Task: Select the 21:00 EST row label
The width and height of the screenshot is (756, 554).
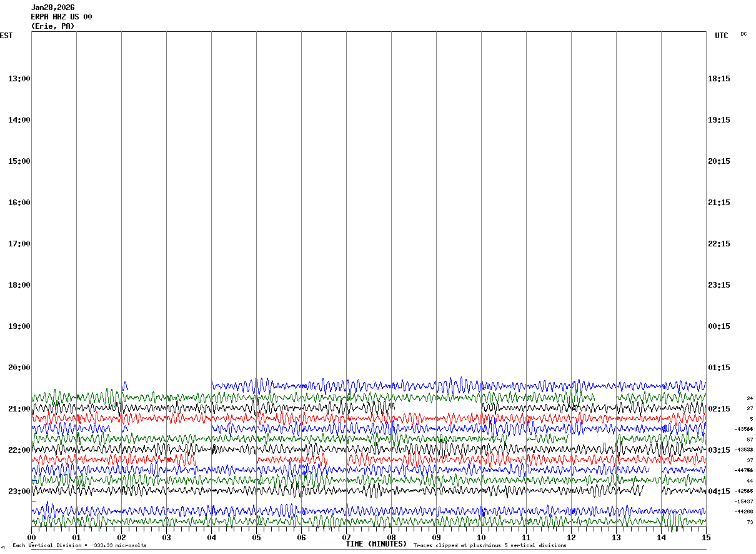Action: click(x=19, y=409)
